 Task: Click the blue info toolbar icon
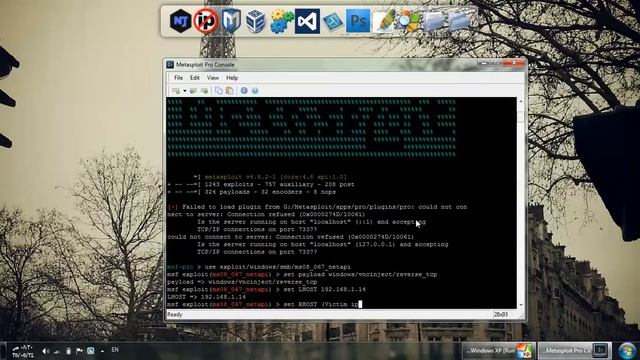coord(244,91)
